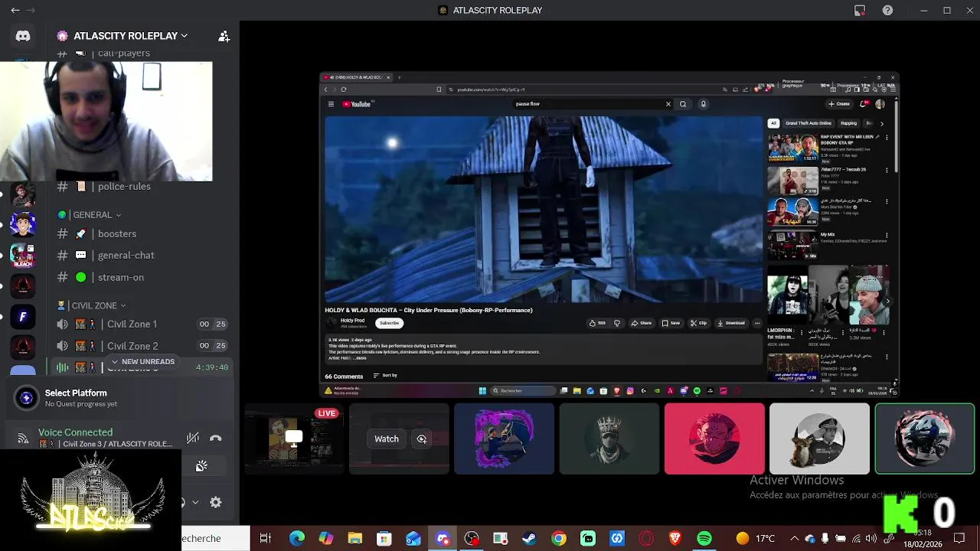Click the Download button under the video
This screenshot has height=551, width=980.
[x=730, y=323]
